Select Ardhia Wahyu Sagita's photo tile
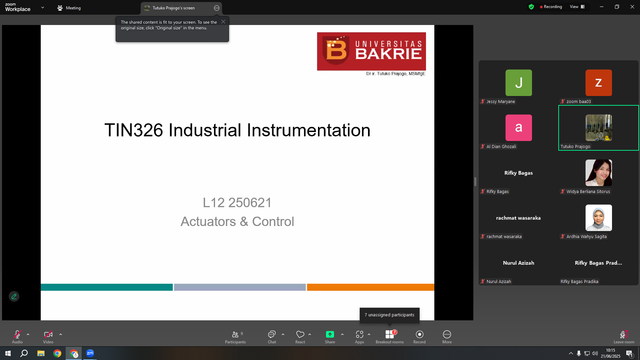 [x=598, y=218]
